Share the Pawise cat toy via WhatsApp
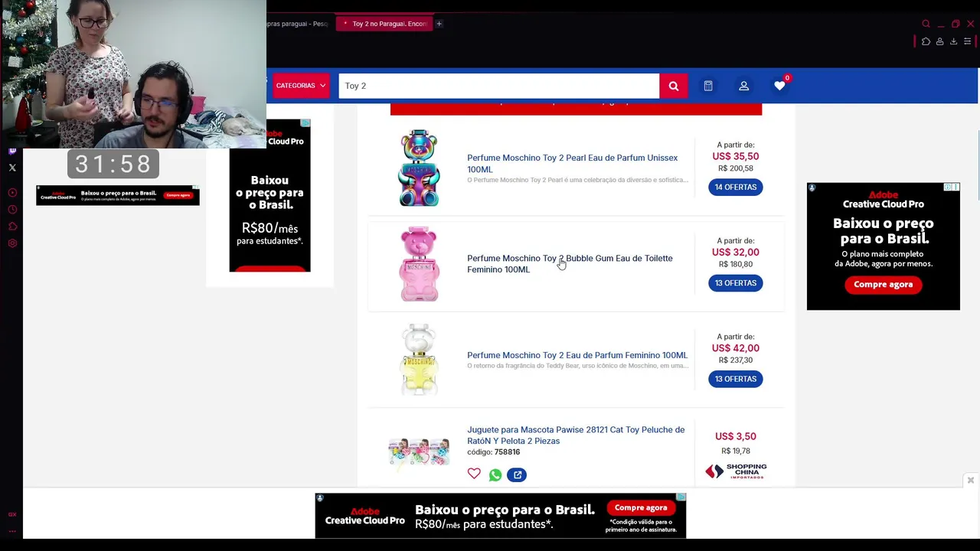This screenshot has height=551, width=980. 495,475
